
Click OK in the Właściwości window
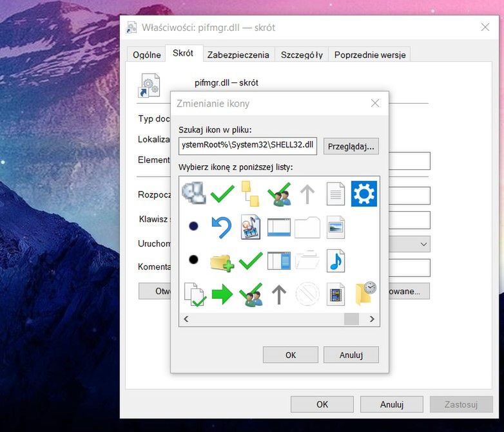(322, 404)
